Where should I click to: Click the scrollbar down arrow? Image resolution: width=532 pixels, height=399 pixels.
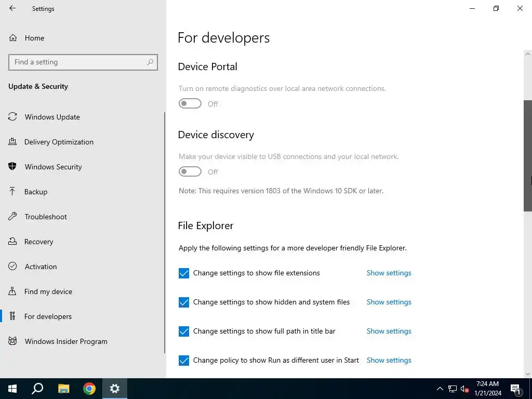(528, 374)
